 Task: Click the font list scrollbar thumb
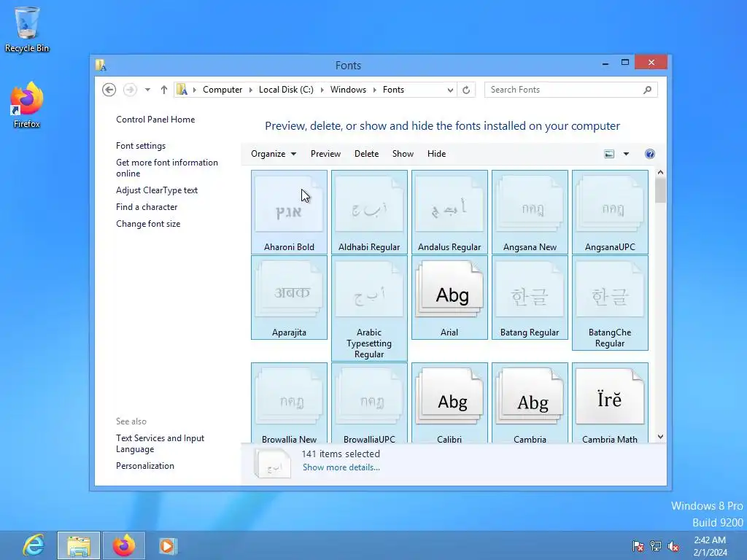coord(660,191)
